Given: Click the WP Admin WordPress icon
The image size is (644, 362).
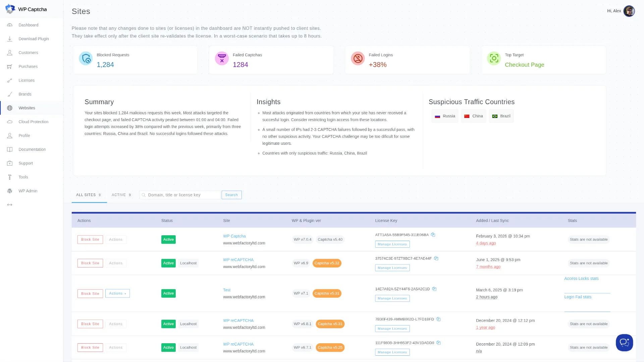Looking at the screenshot, I should [x=10, y=191].
